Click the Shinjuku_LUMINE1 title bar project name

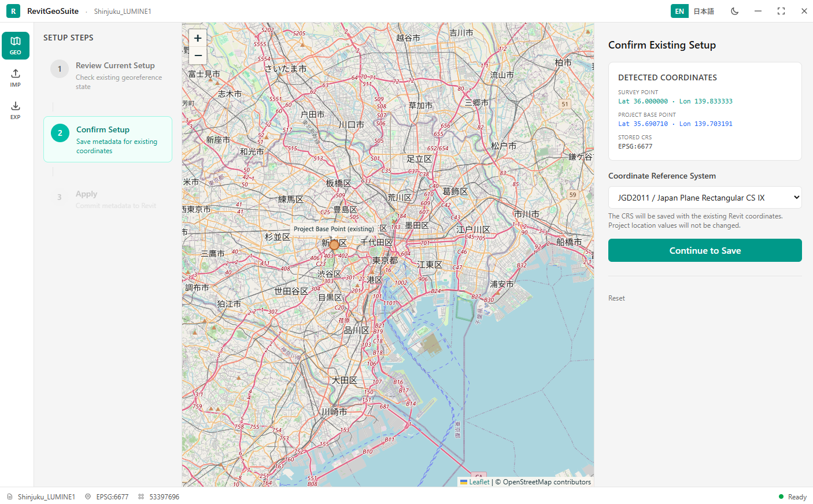(123, 11)
